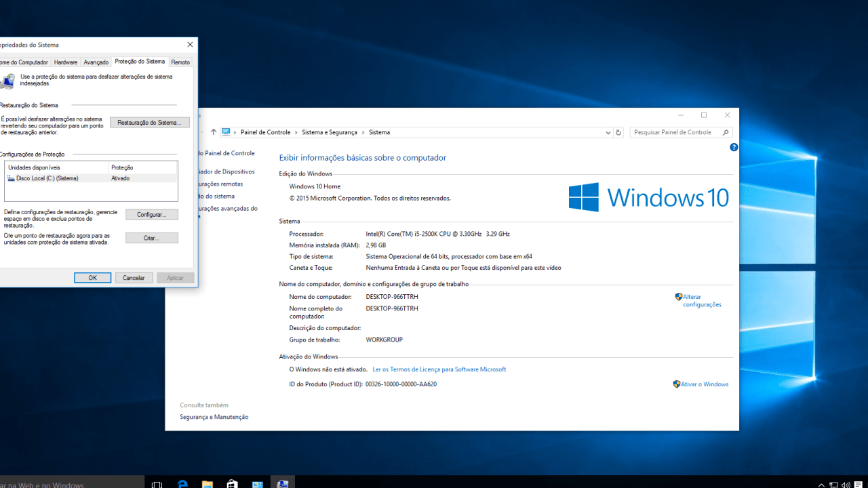Image resolution: width=868 pixels, height=488 pixels.
Task: Click the magnifier icon in Control Panel search
Action: pos(726,133)
